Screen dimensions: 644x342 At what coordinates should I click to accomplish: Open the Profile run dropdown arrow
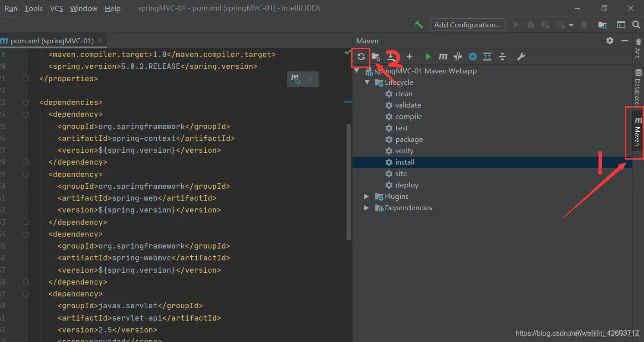tap(571, 25)
